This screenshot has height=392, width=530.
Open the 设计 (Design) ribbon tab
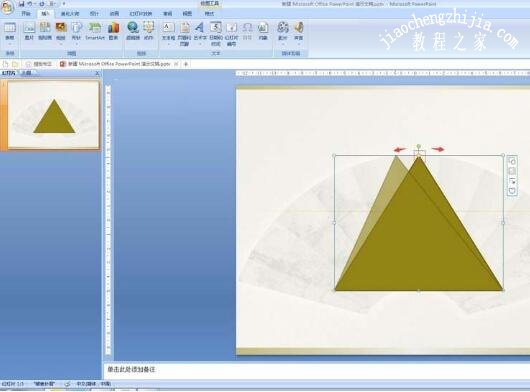[94, 14]
